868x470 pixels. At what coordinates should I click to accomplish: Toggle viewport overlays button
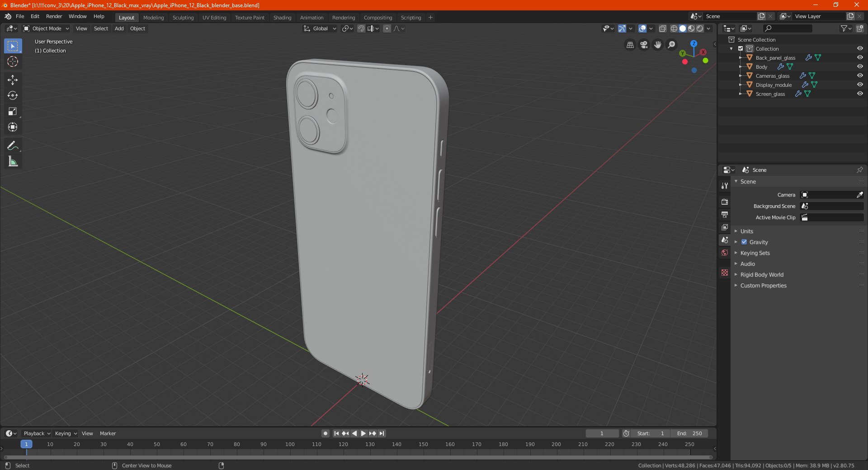tap(642, 28)
